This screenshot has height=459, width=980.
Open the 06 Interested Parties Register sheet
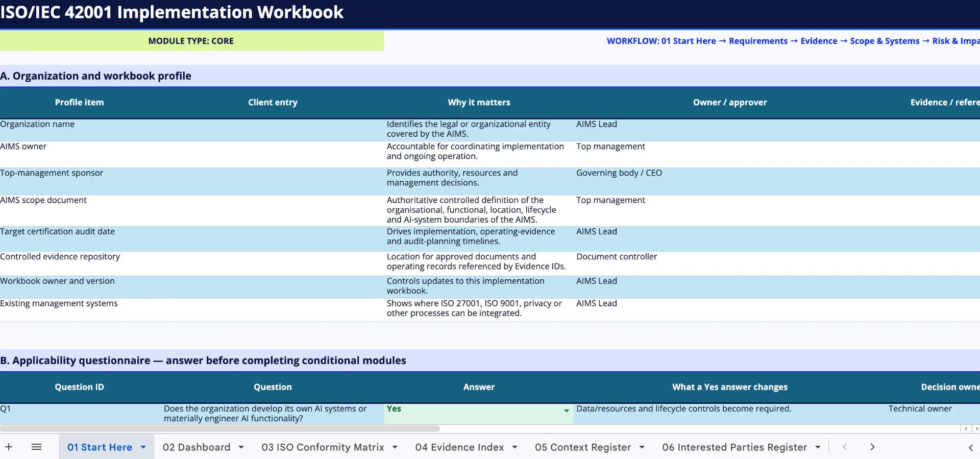[x=734, y=447]
